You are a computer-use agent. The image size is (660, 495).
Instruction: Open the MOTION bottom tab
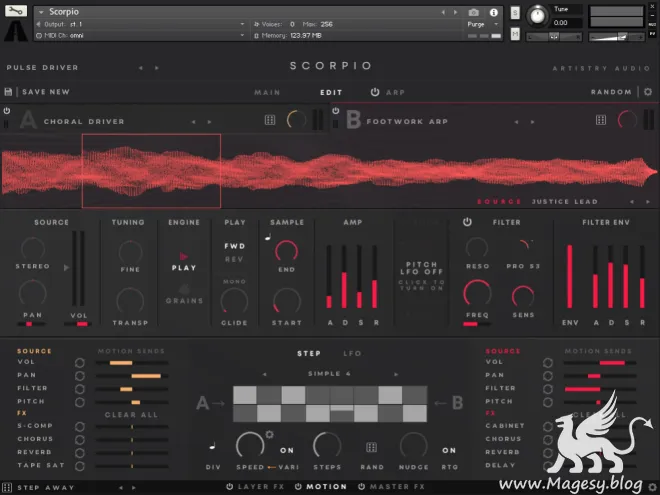[x=326, y=487]
